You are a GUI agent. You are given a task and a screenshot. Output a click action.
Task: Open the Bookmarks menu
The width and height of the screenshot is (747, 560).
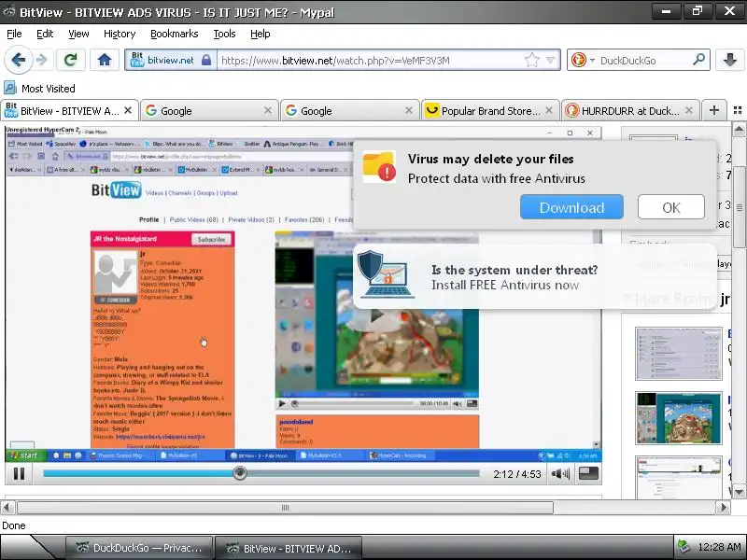pos(174,34)
